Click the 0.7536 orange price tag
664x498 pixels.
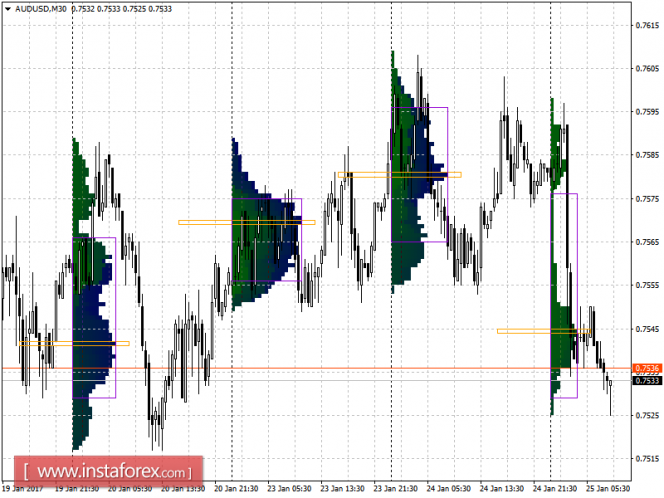click(x=646, y=369)
